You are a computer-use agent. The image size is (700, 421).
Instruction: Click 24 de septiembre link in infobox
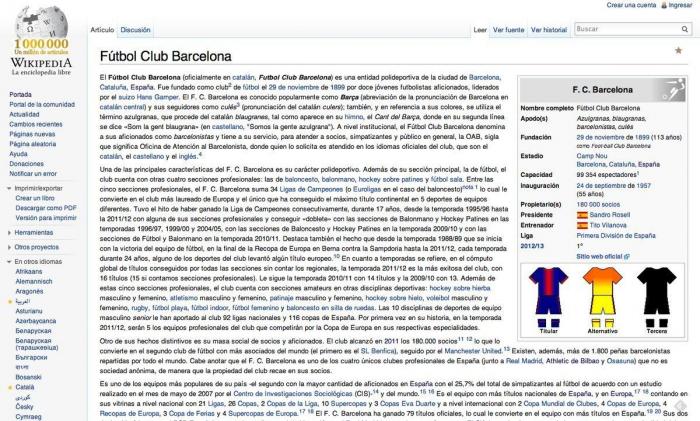pyautogui.click(x=601, y=186)
